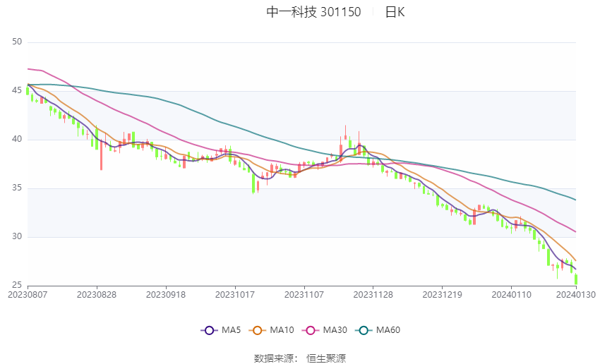Click the 20231107 date axis label
Viewport: 600px width, 364px height.
click(x=304, y=295)
